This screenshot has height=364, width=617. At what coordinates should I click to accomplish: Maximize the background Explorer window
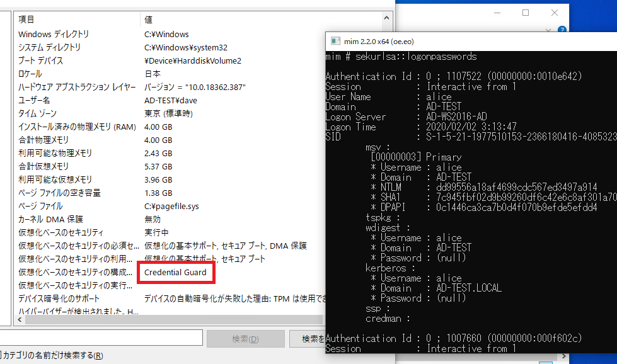point(526,13)
